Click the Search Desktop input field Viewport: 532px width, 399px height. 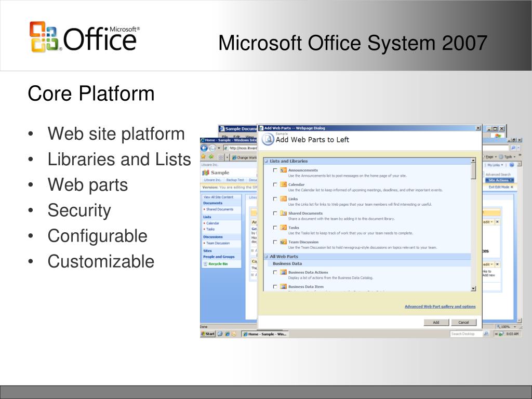(466, 334)
